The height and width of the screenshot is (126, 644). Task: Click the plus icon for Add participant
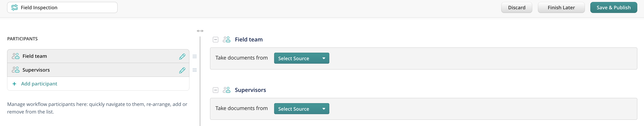pyautogui.click(x=14, y=84)
